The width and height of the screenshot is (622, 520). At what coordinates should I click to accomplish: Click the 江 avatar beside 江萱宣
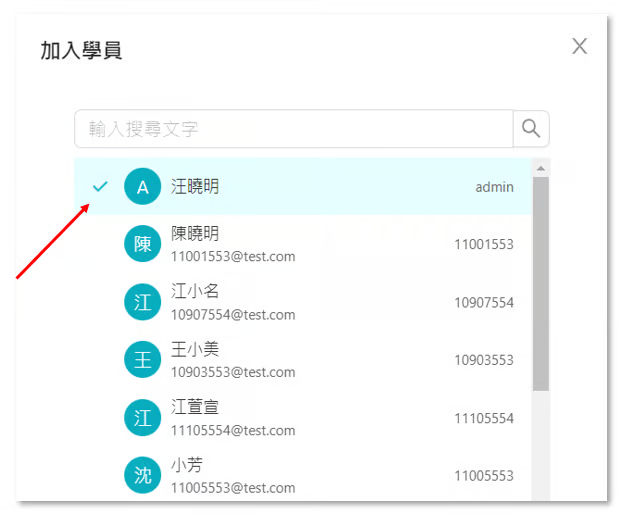point(142,418)
